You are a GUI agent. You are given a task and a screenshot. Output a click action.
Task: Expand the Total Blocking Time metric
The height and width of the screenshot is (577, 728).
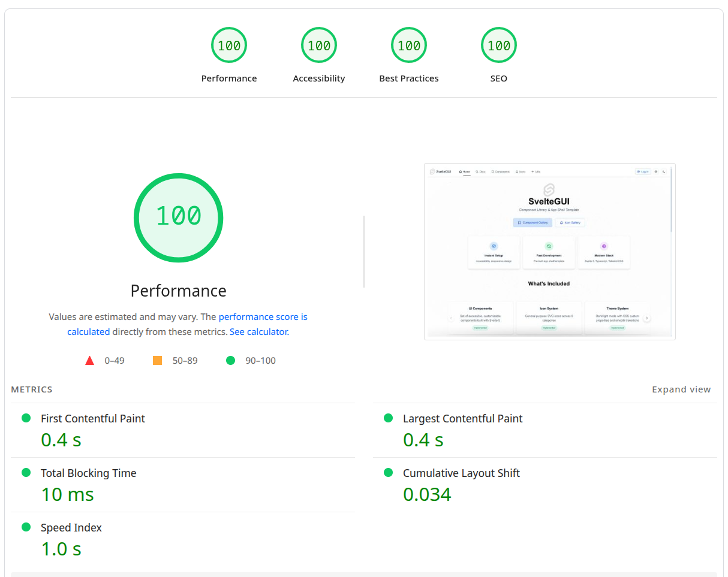pyautogui.click(x=89, y=473)
